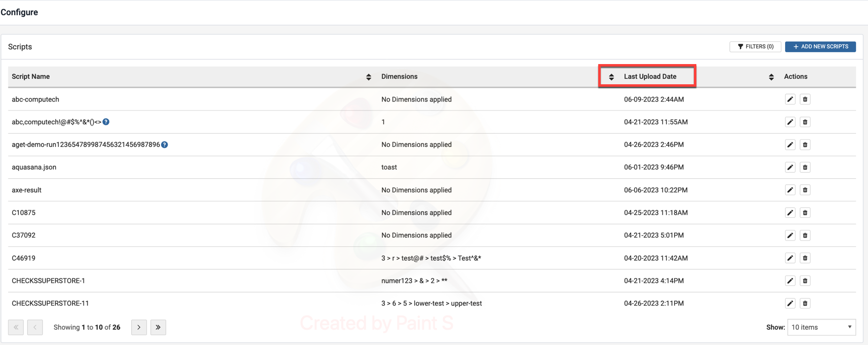Select the C10875 script name
868x345 pixels.
pyautogui.click(x=24, y=213)
